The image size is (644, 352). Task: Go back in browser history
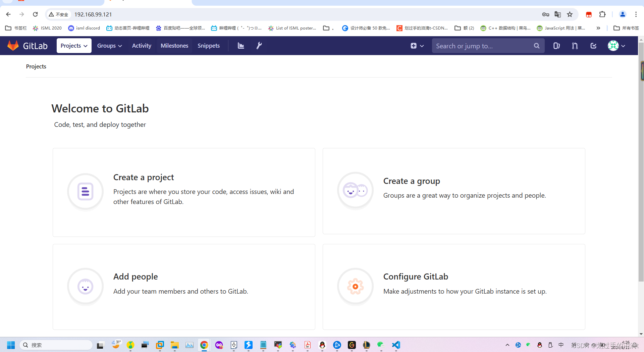coord(8,14)
